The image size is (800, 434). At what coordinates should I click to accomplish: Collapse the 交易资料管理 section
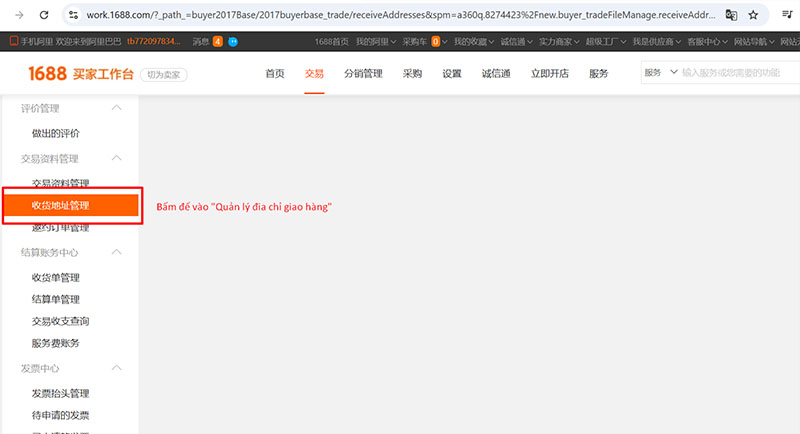[x=117, y=158]
